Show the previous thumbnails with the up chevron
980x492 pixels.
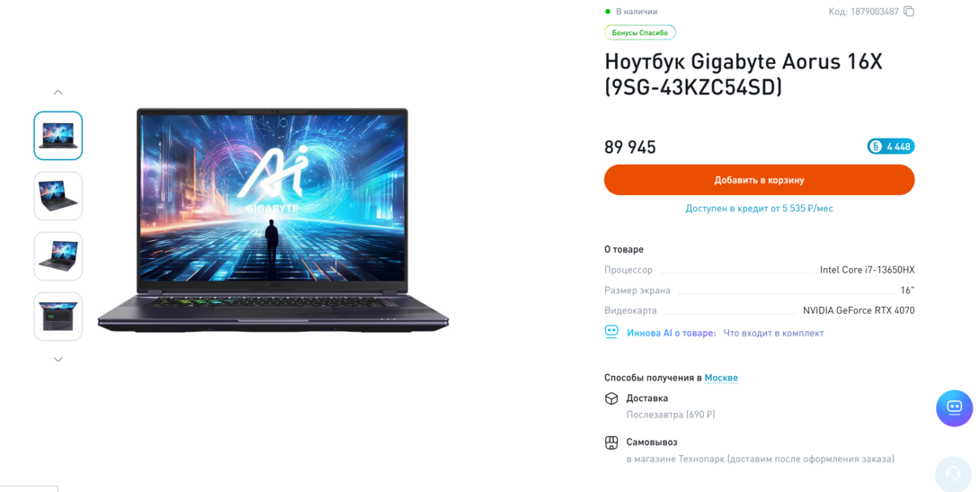tap(58, 92)
